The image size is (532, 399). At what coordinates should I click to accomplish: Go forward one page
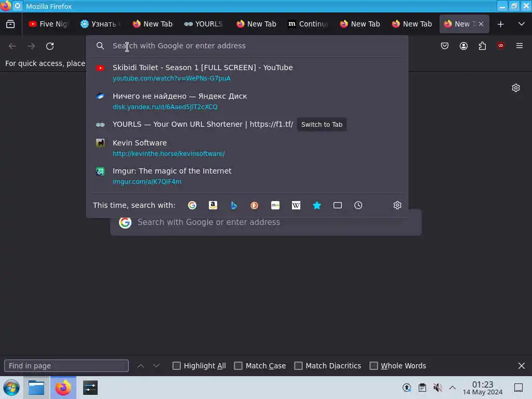(31, 46)
